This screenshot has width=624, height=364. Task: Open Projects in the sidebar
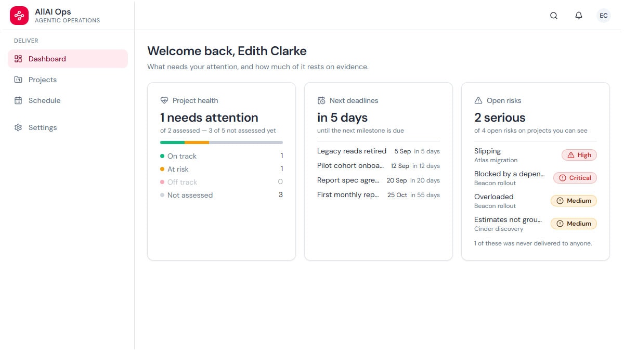[68, 80]
